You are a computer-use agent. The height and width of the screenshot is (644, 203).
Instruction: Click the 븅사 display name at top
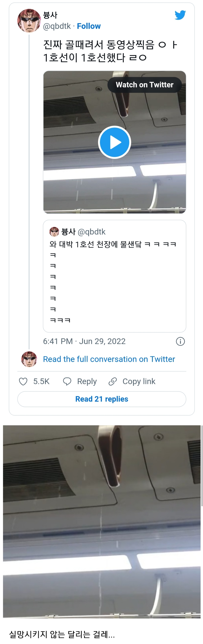[50, 15]
